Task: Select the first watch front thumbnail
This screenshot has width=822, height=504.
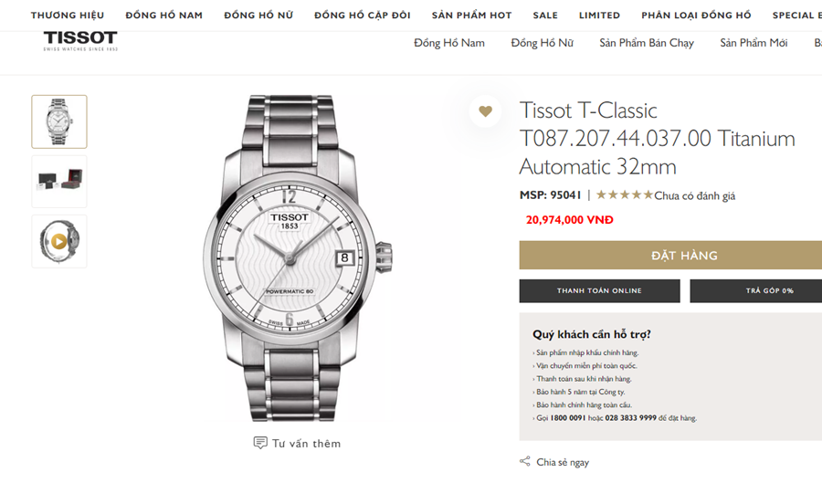Action: [x=59, y=121]
